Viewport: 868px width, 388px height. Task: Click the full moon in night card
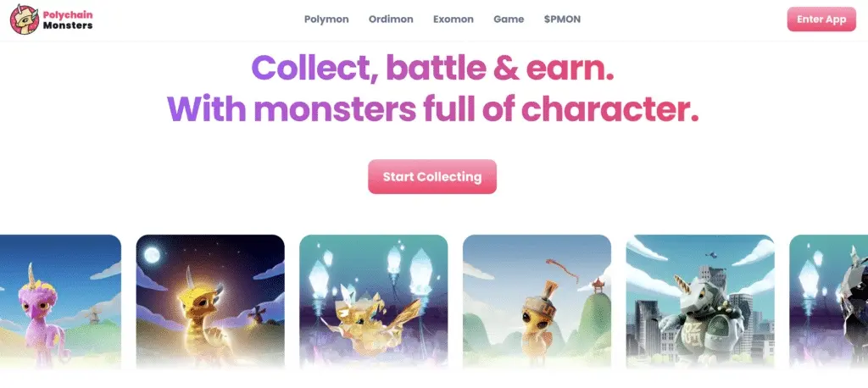point(153,255)
